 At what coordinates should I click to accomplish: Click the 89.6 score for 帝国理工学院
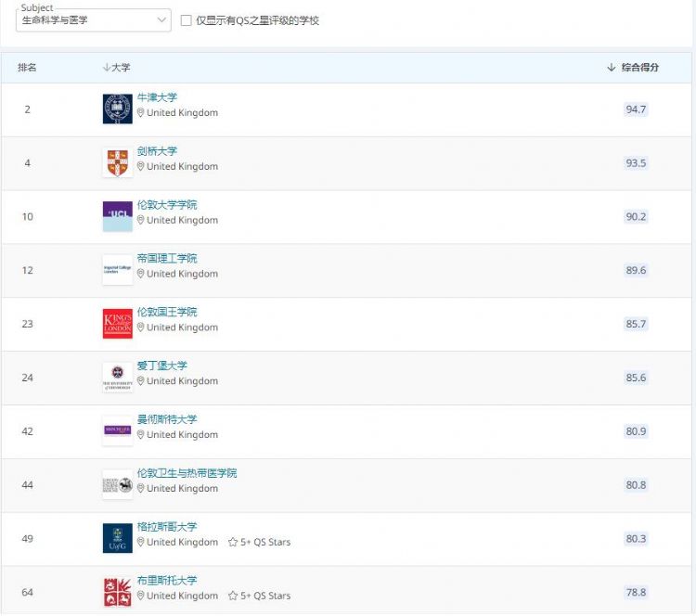(636, 270)
